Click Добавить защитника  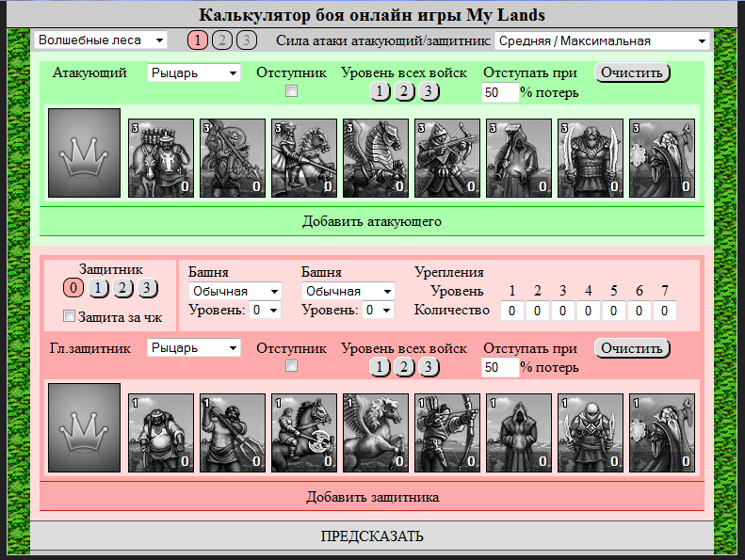372,497
